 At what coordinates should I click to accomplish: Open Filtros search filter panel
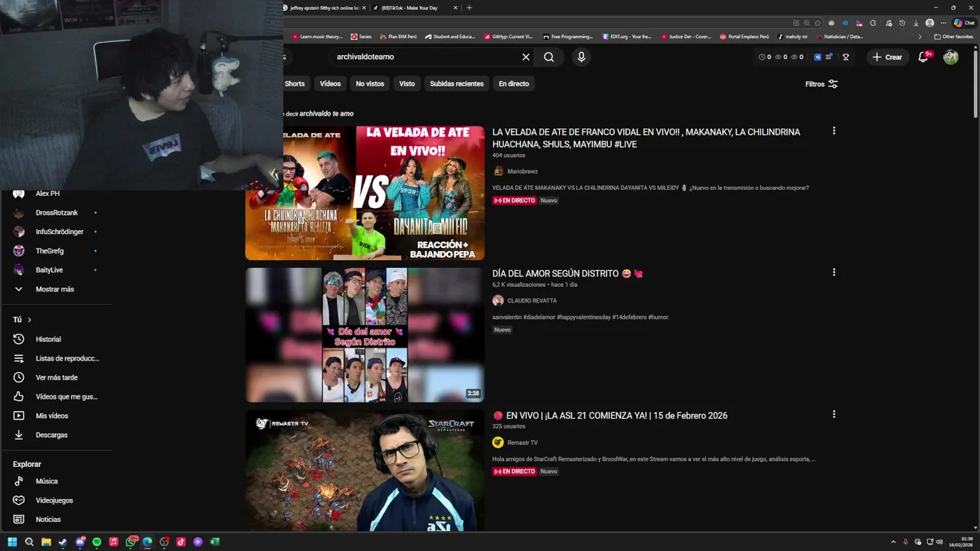click(822, 84)
